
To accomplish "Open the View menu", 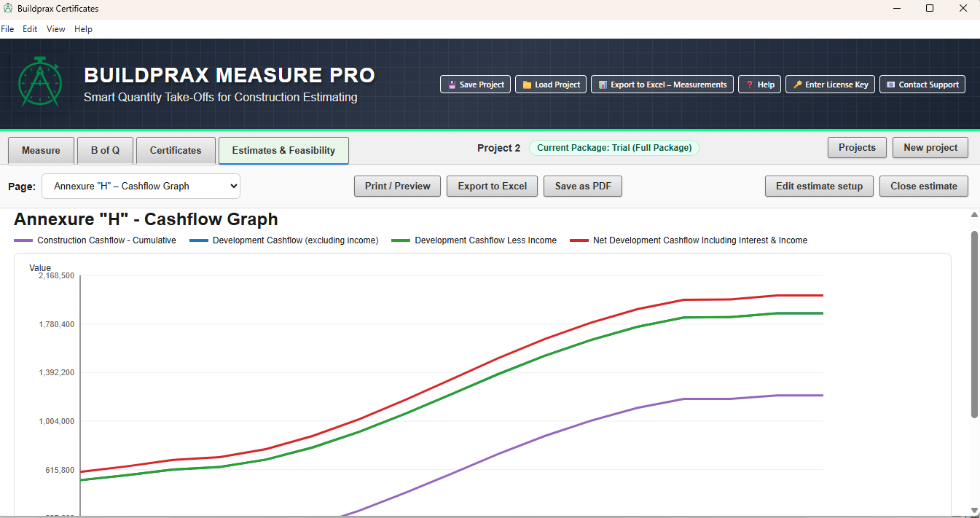I will pos(56,29).
